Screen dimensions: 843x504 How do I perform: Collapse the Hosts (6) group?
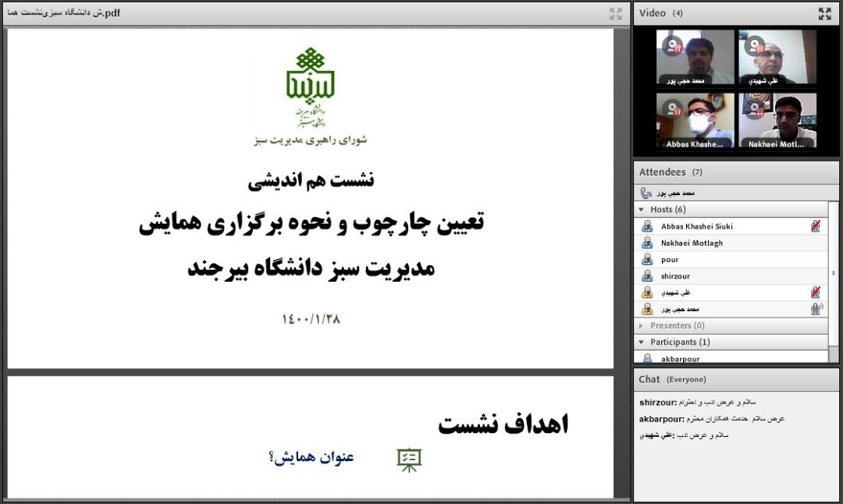[x=642, y=210]
